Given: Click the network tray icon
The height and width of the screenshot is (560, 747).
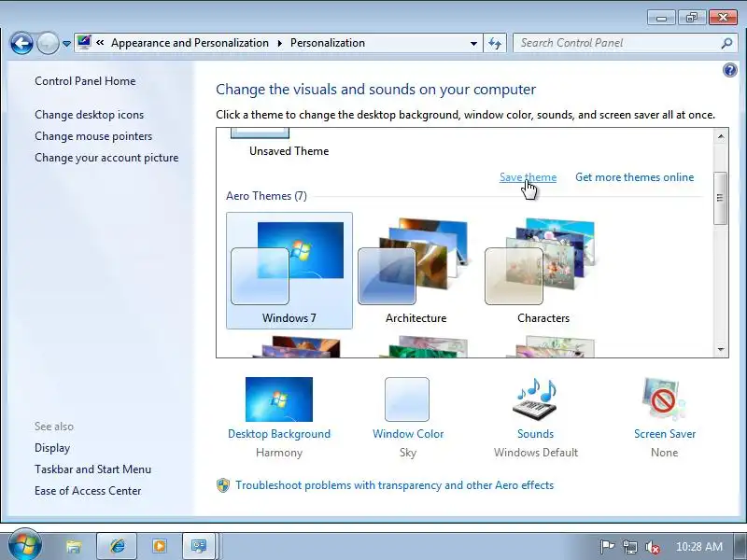Looking at the screenshot, I should (629, 547).
